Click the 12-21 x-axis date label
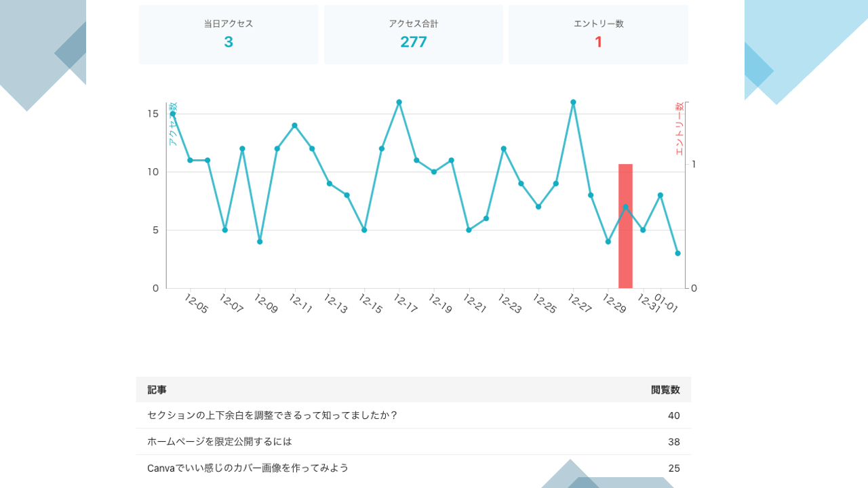This screenshot has height=488, width=868. click(475, 304)
